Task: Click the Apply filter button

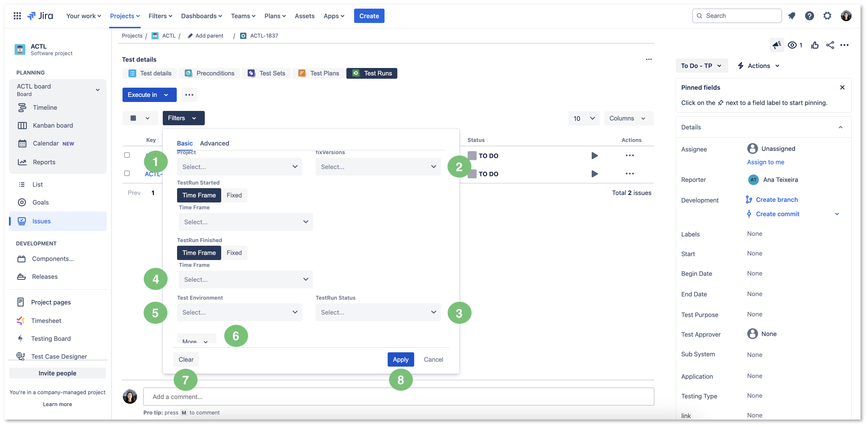Action: (400, 359)
